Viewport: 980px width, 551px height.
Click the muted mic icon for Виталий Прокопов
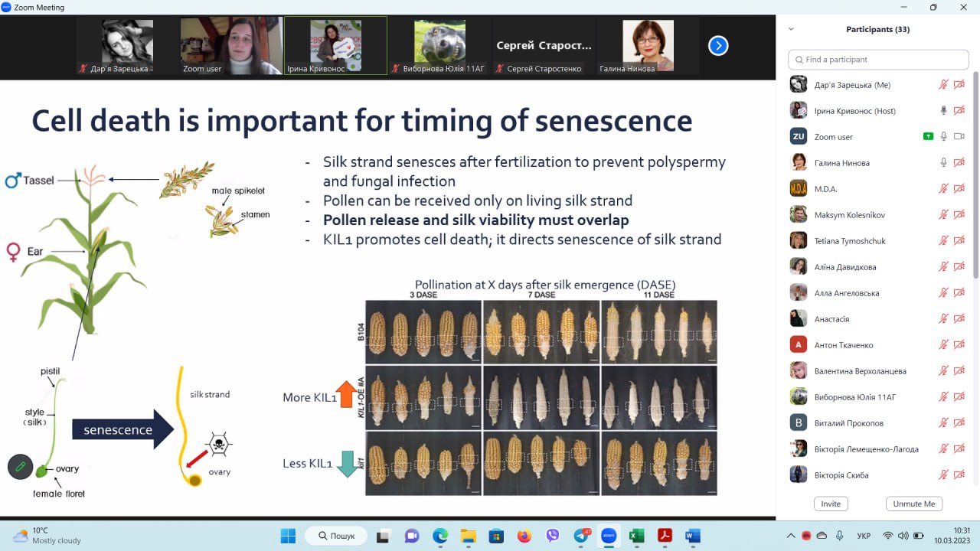pyautogui.click(x=943, y=423)
